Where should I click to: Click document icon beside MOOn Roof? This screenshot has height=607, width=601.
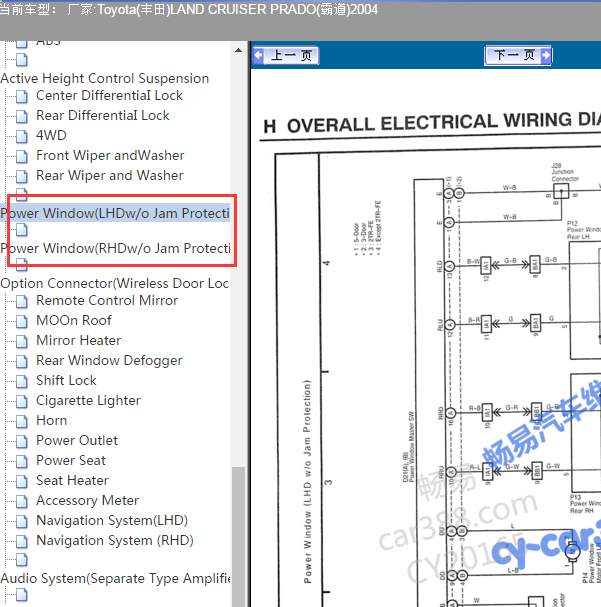click(x=22, y=321)
